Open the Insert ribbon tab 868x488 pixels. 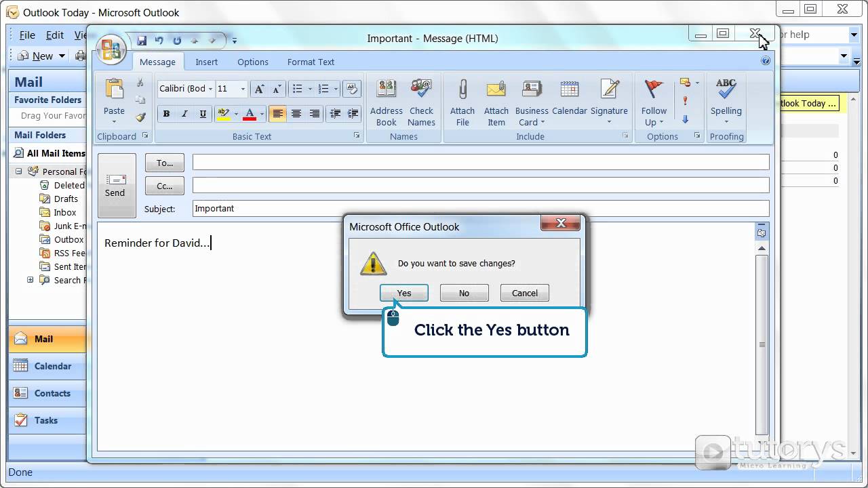pos(207,62)
